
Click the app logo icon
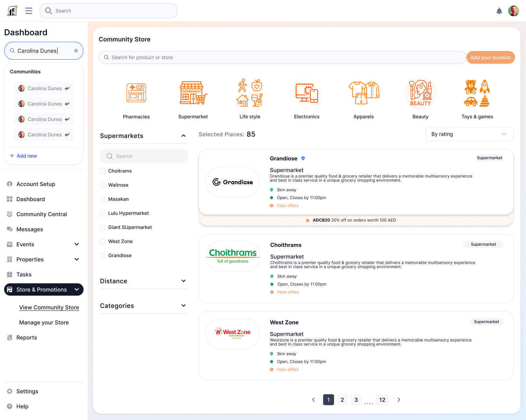(x=12, y=11)
